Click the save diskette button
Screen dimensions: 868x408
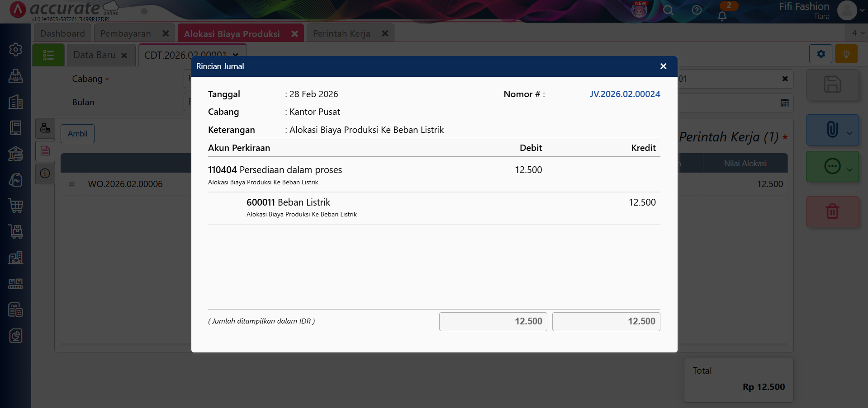(832, 84)
